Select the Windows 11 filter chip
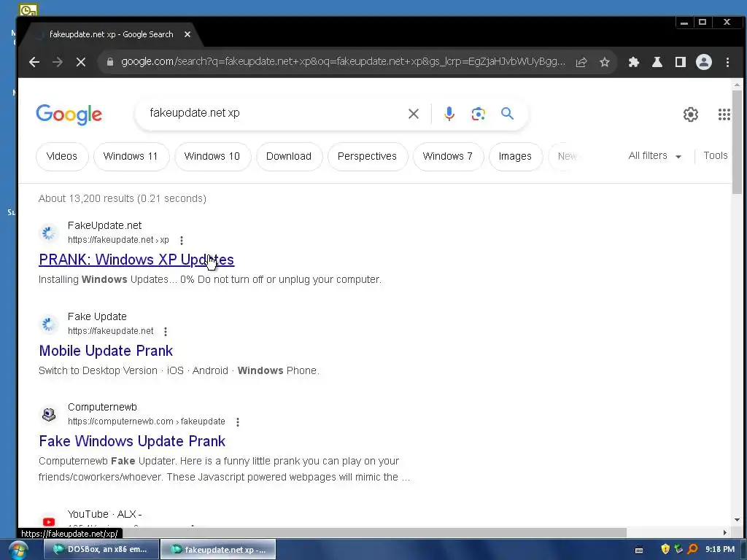 point(131,156)
